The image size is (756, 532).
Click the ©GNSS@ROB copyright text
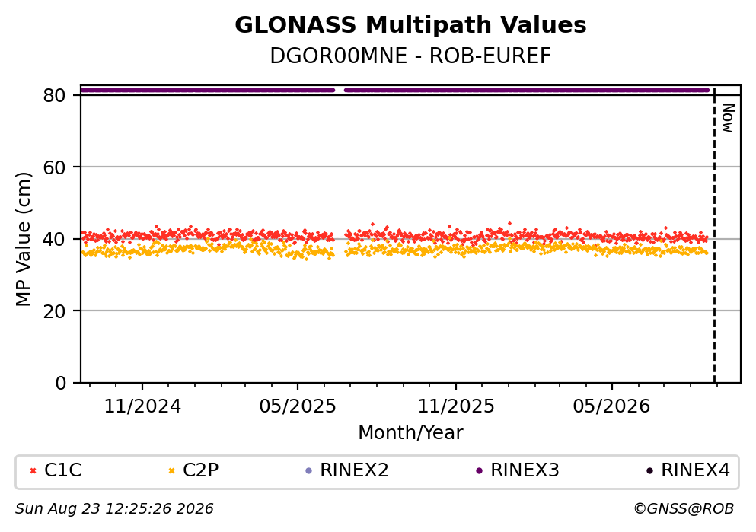pos(684,509)
